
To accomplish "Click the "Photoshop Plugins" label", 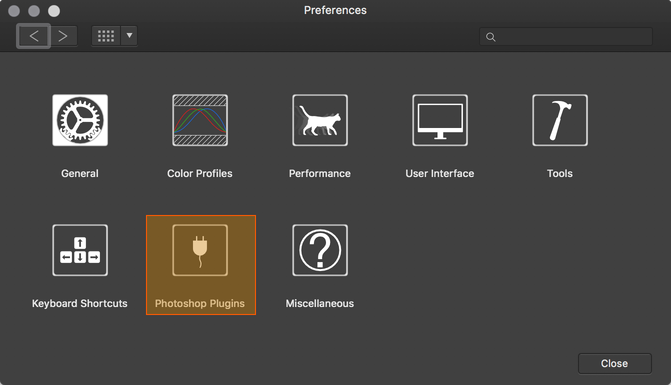I will point(200,303).
